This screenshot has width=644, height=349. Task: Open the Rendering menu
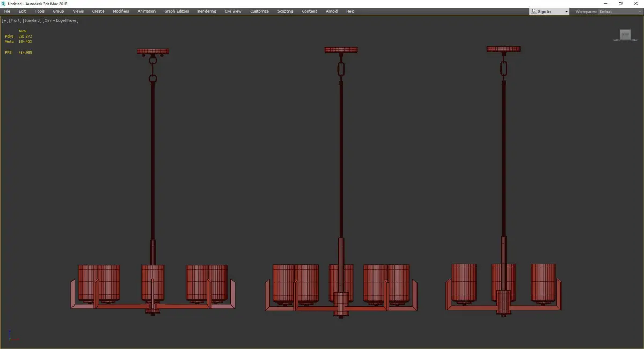pyautogui.click(x=207, y=11)
